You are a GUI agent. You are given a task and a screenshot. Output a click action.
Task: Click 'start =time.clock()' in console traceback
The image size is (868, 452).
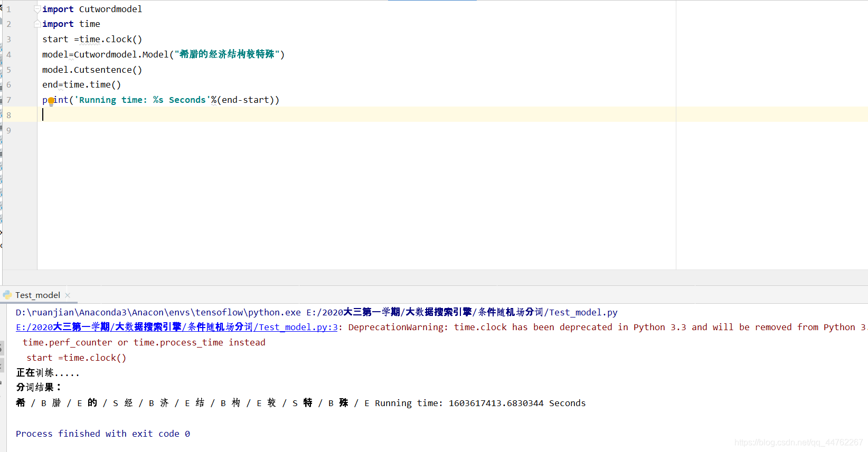coord(77,358)
